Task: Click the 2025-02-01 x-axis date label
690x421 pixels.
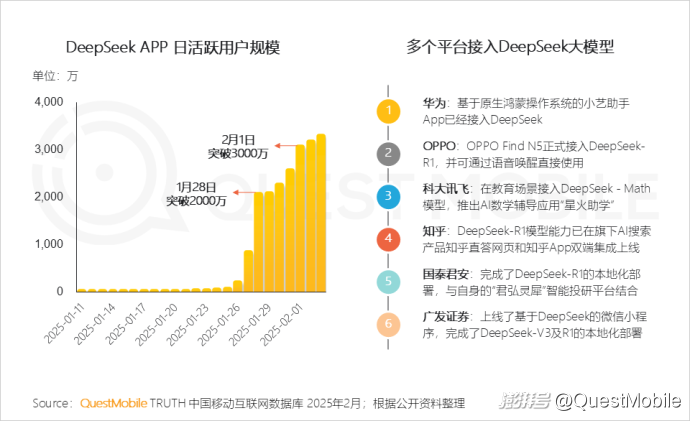Action: 281,325
